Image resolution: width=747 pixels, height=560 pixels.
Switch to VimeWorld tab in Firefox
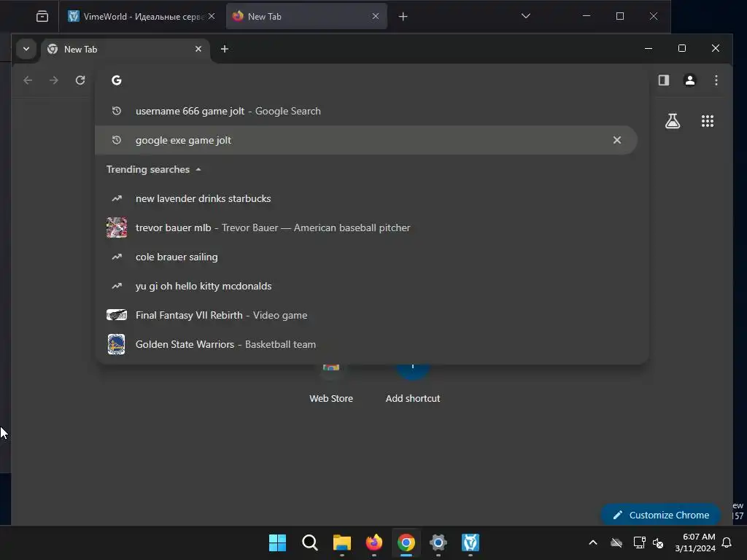[x=141, y=17]
